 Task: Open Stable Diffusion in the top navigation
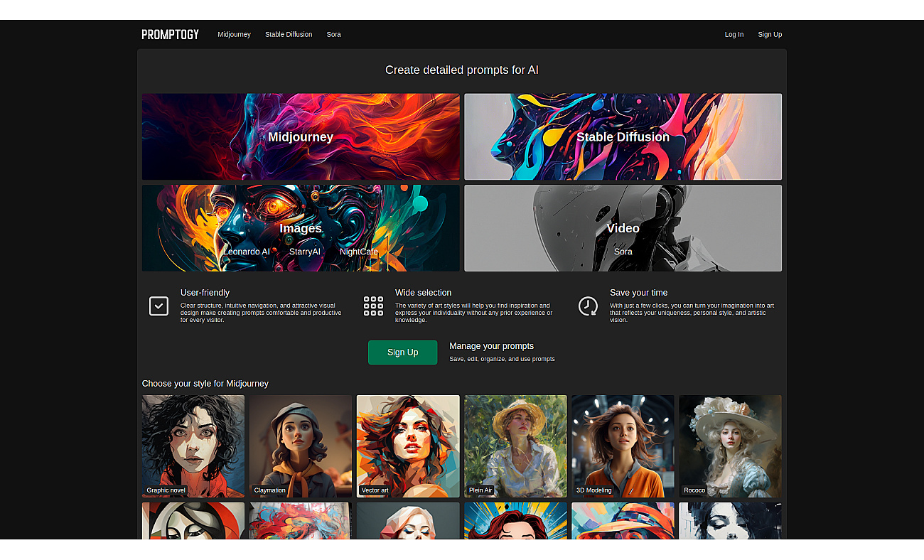(289, 34)
